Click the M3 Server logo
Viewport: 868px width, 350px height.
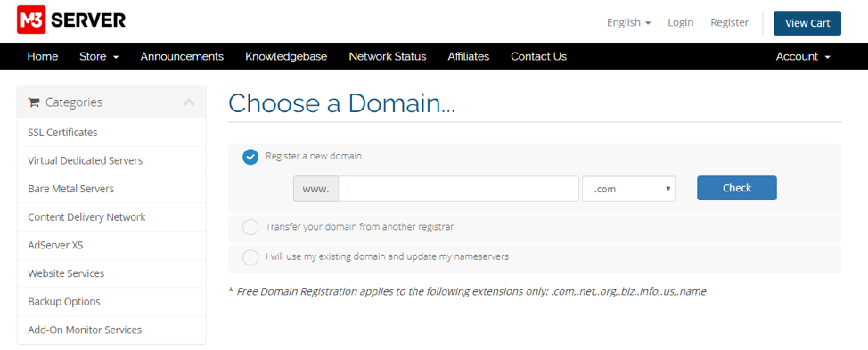point(71,20)
